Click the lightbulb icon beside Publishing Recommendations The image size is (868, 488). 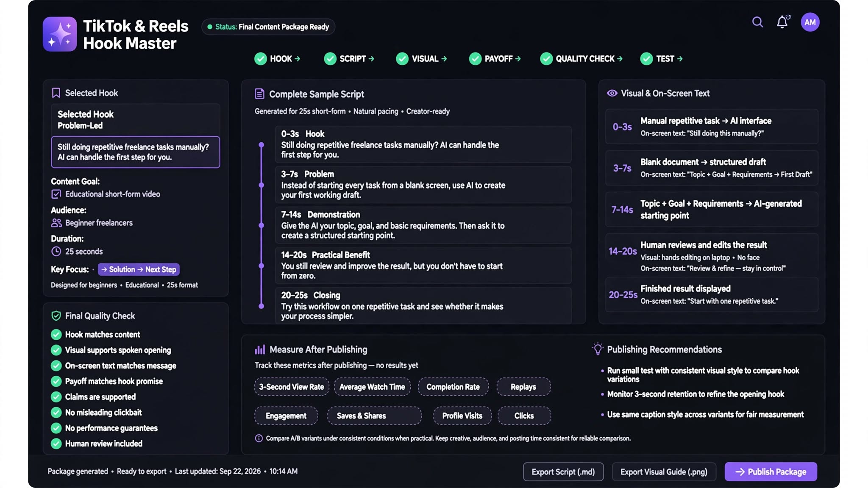coord(598,349)
